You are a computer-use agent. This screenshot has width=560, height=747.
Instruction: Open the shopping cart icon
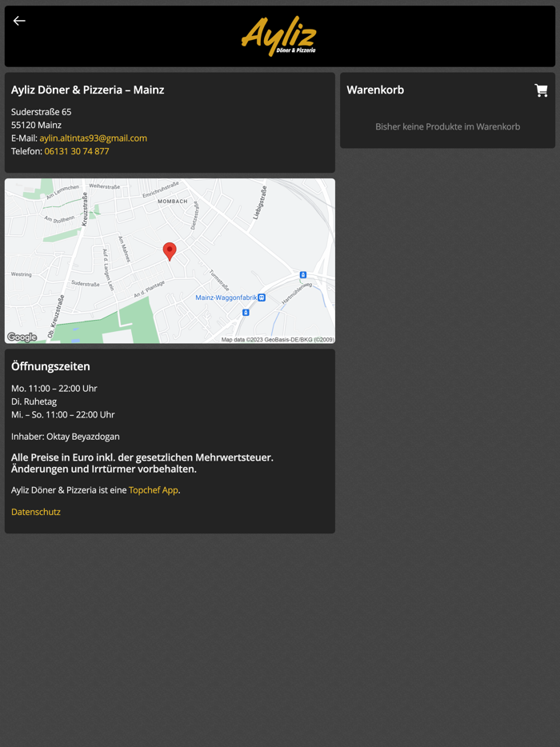coord(541,90)
